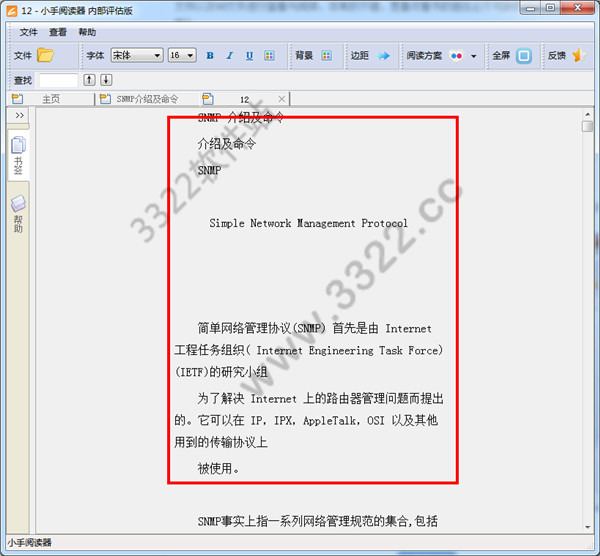This screenshot has width=600, height=556.
Task: Click in the search input field
Action: pyautogui.click(x=59, y=80)
